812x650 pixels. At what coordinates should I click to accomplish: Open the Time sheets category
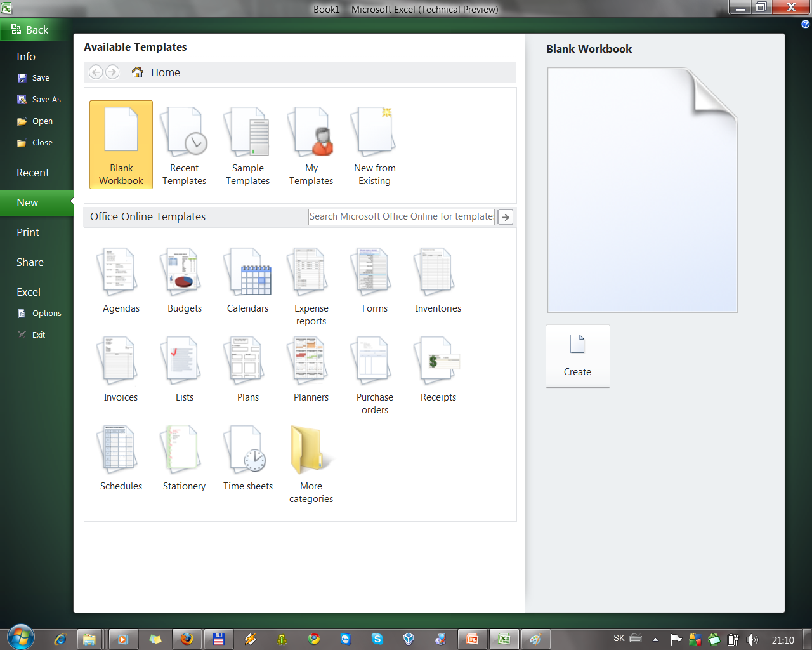248,458
